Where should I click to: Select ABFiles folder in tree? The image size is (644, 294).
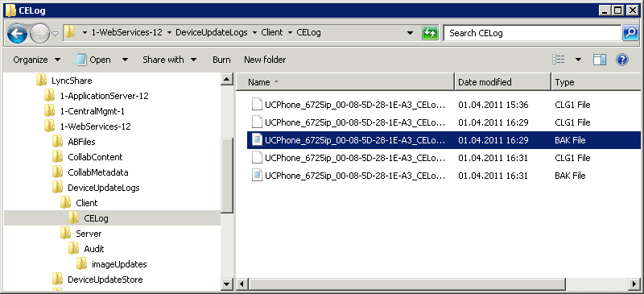81,142
